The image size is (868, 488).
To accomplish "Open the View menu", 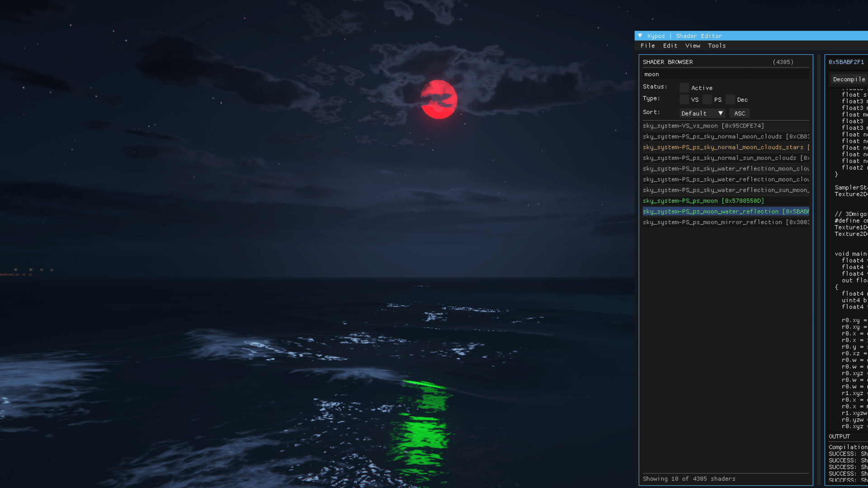I will point(693,46).
